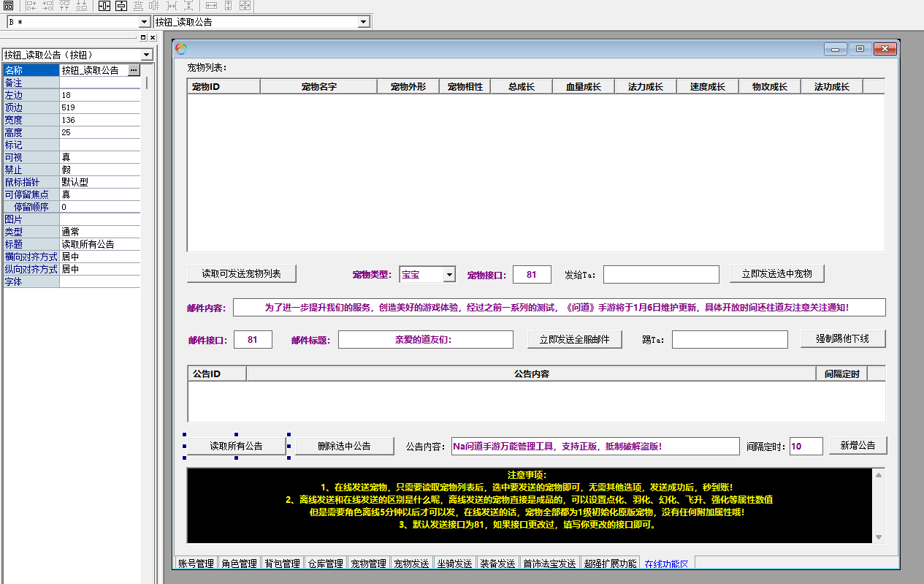This screenshot has height=584, width=924.
Task: Click the center vertically toolbar icon
Action: tap(121, 6)
